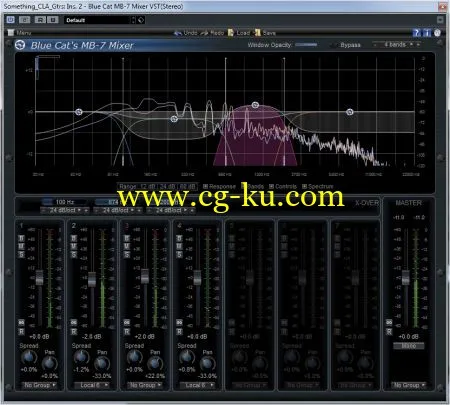
Task: Click band 3 R reset button
Action: [x=127, y=332]
